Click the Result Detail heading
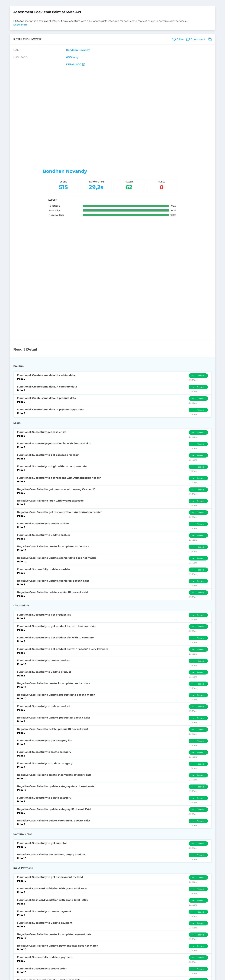Viewport: 225px width, 980px height. point(25,349)
